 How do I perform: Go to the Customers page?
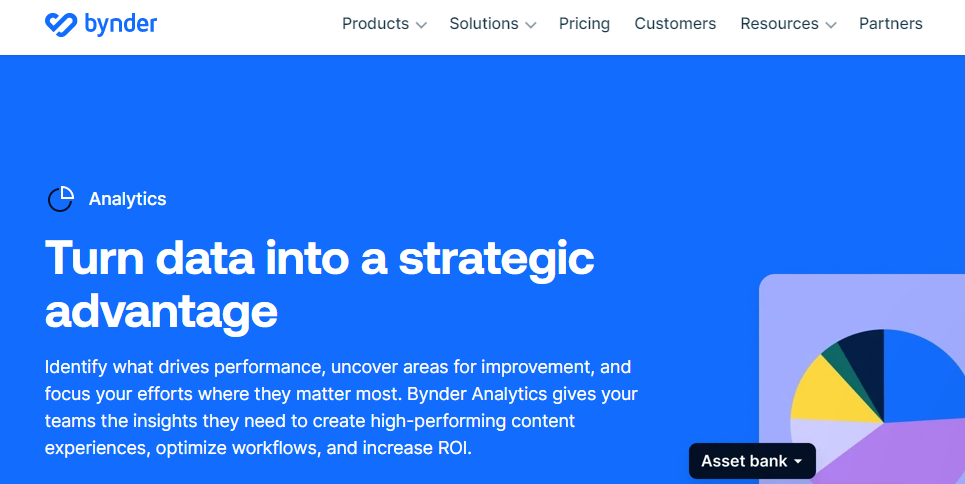click(x=675, y=24)
